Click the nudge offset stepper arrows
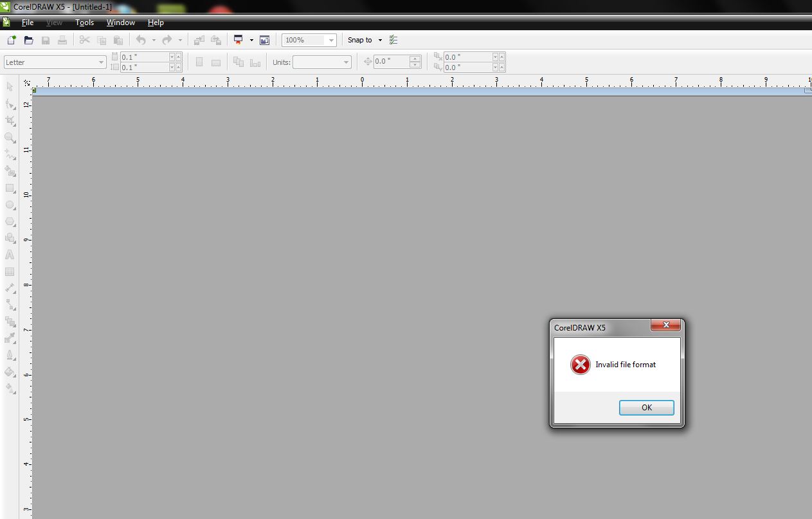Screen dimensions: 812x519 (415, 62)
